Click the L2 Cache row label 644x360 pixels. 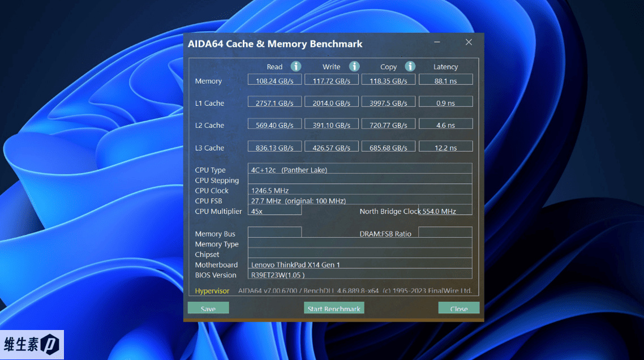point(209,125)
